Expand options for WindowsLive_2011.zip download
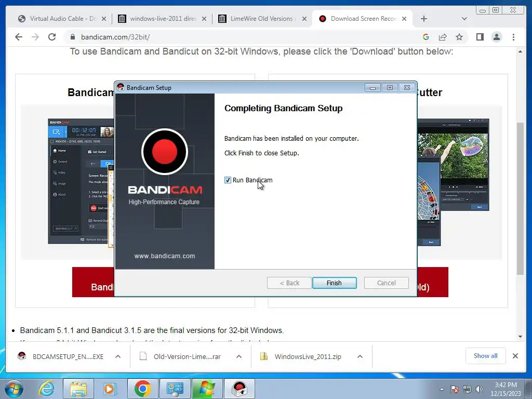Viewport: 532px width, 399px height. (360, 356)
